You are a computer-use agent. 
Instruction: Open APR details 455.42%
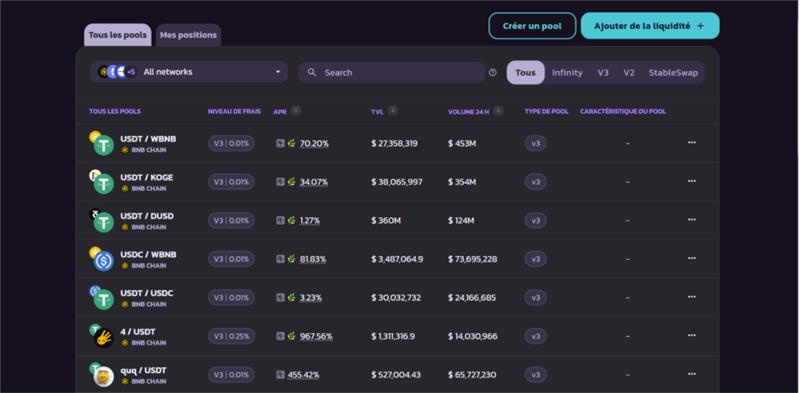[304, 375]
